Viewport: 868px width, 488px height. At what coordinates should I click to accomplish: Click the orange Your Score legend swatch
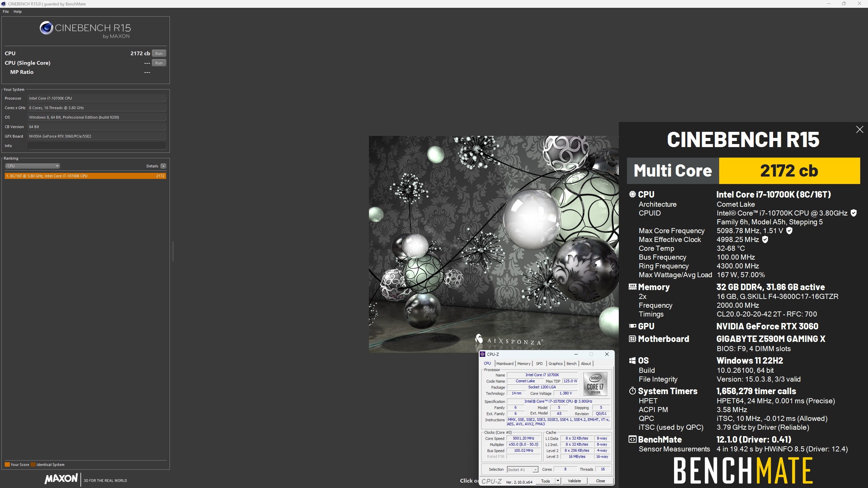tap(7, 465)
